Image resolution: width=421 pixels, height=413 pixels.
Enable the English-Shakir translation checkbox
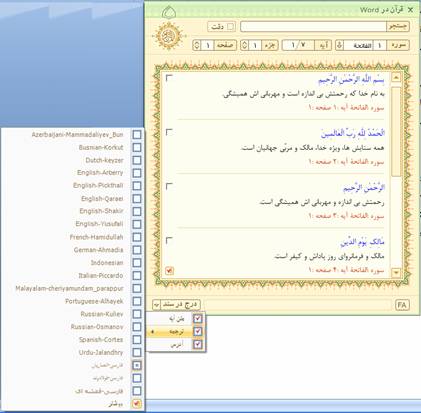click(x=137, y=211)
